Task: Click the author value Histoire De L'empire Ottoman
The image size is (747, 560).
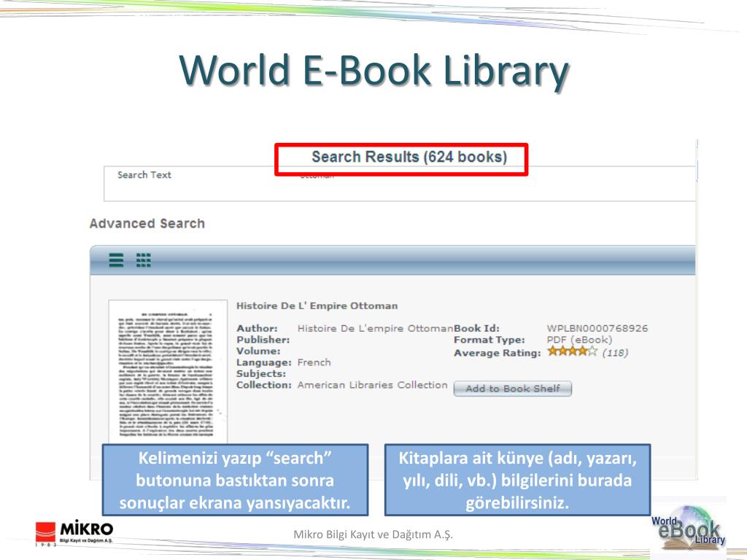Action: (x=376, y=328)
